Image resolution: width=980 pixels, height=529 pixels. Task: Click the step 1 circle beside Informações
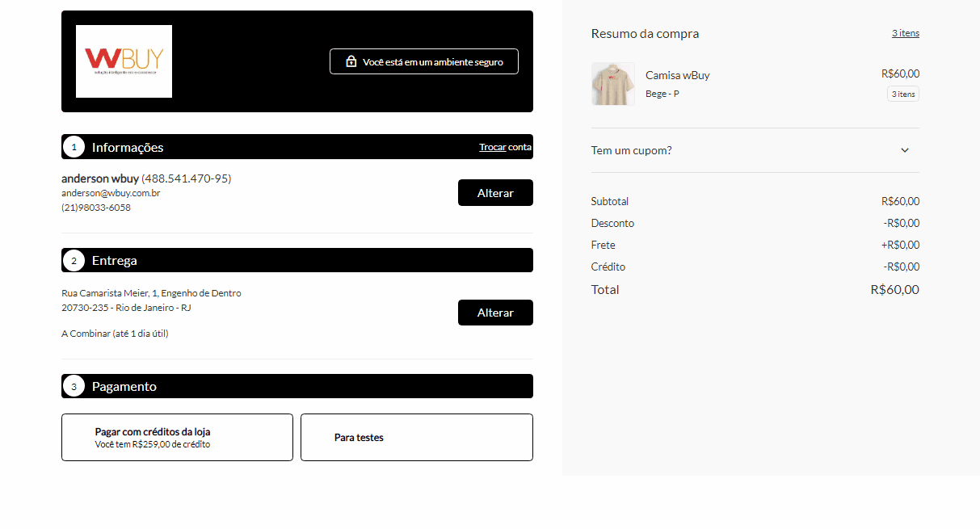click(74, 147)
